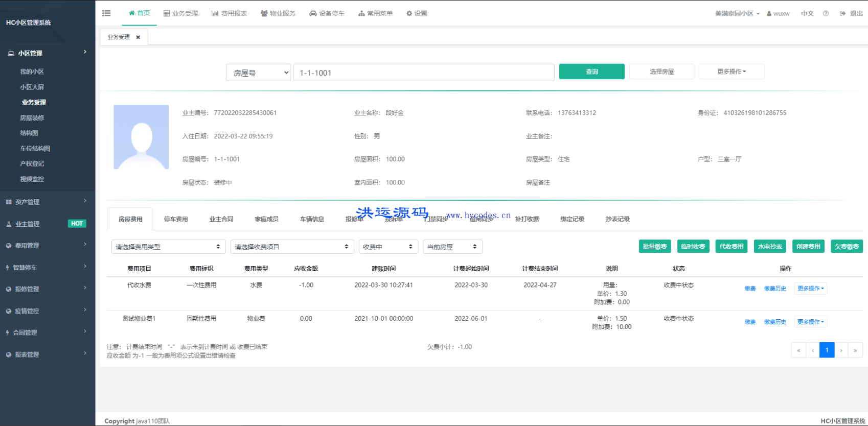Screen dimensions: 868x426
Task: Click the green 查询 button
Action: [591, 72]
